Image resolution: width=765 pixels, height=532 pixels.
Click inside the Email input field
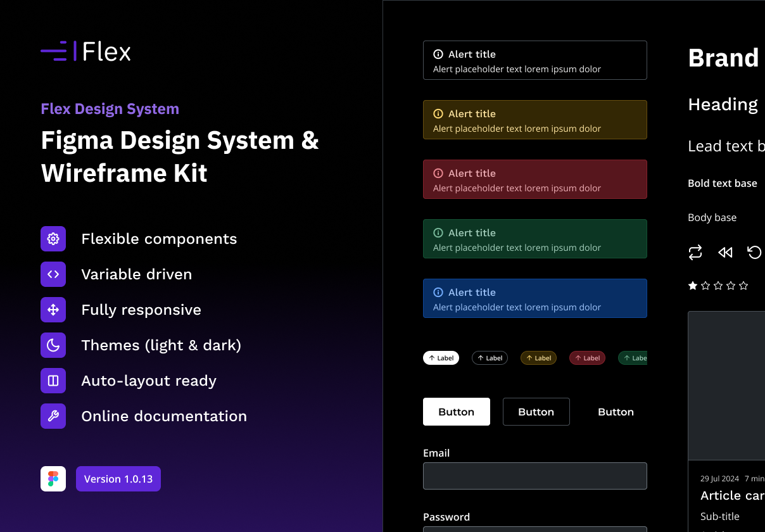(x=534, y=476)
